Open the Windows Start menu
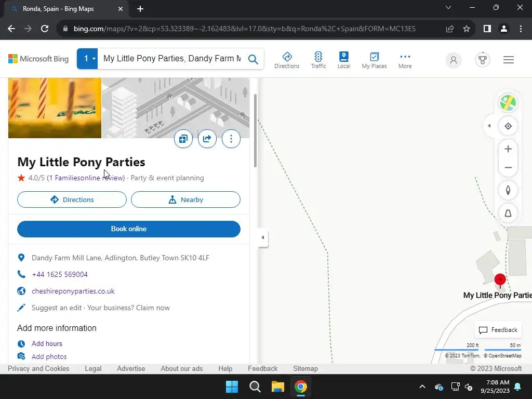The image size is (532, 399). click(x=232, y=387)
